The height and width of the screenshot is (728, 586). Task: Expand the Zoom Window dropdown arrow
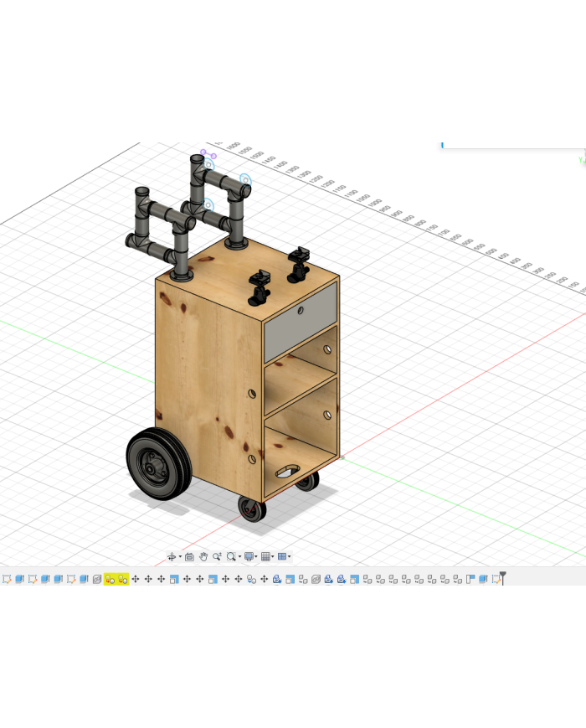click(x=239, y=557)
